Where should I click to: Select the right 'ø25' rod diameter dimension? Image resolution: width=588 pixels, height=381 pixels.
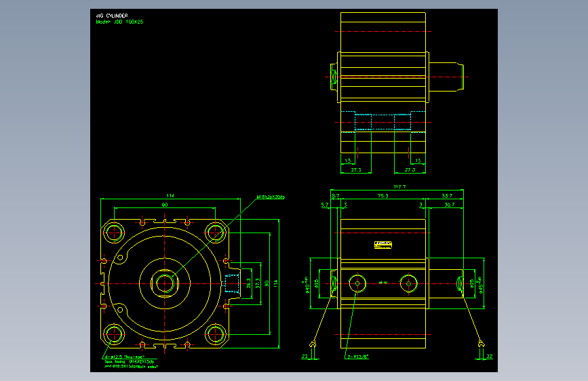tap(472, 284)
